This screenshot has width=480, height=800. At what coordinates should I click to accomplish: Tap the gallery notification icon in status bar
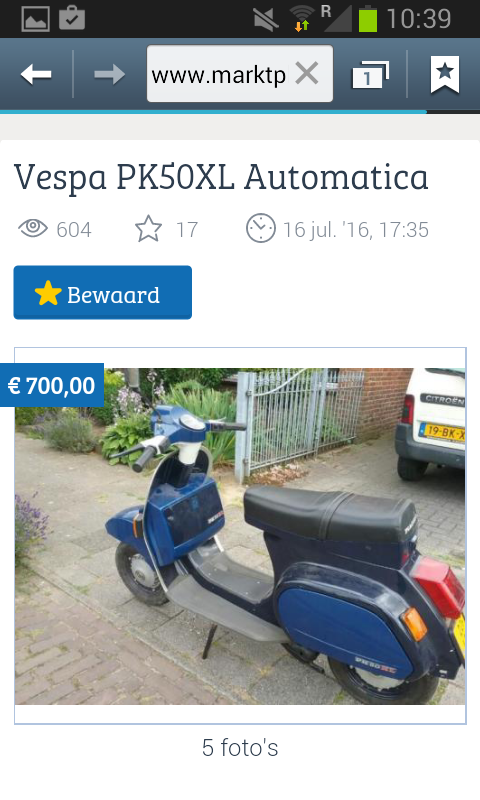click(35, 18)
